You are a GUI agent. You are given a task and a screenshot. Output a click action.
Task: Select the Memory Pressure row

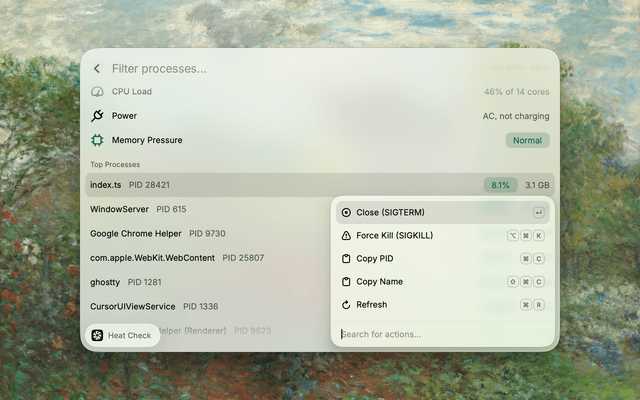click(320, 140)
